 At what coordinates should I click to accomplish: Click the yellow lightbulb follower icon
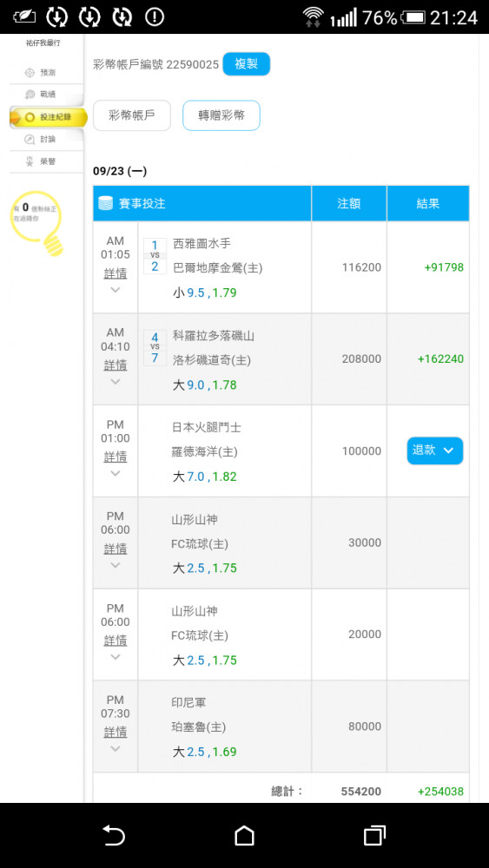(39, 222)
